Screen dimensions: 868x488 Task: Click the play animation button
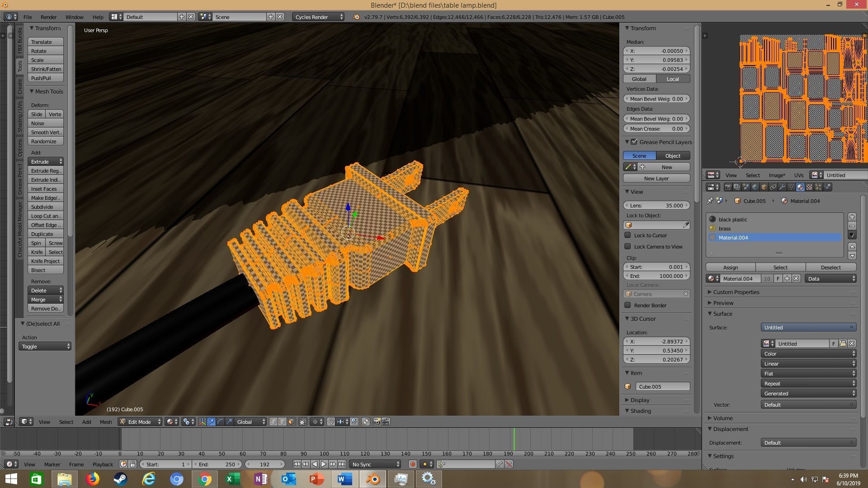point(324,464)
